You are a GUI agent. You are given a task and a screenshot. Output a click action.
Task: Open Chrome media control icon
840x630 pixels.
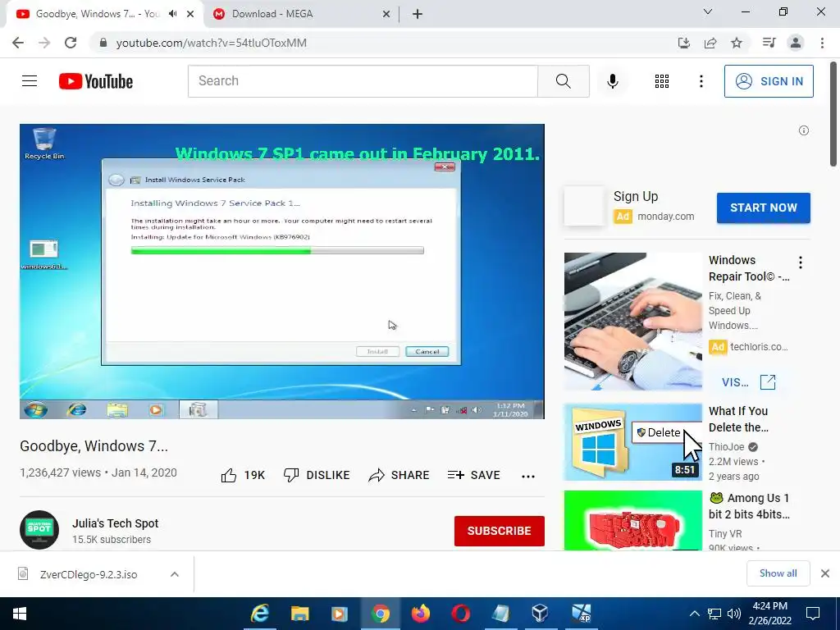769,43
